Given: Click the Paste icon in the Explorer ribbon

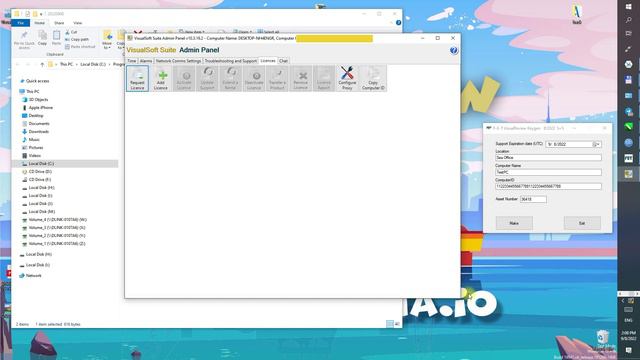Looking at the screenshot, I should (x=56, y=38).
